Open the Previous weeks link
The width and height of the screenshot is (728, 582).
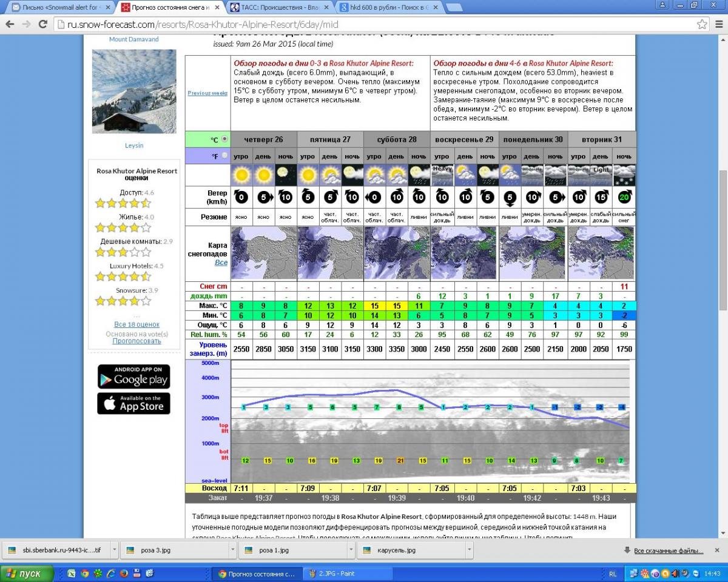pos(207,93)
